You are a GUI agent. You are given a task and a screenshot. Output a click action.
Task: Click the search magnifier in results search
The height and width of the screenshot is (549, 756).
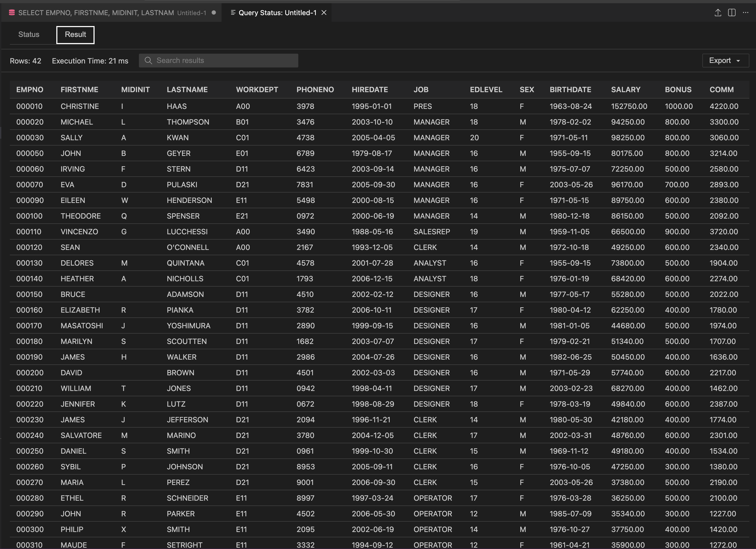point(149,60)
